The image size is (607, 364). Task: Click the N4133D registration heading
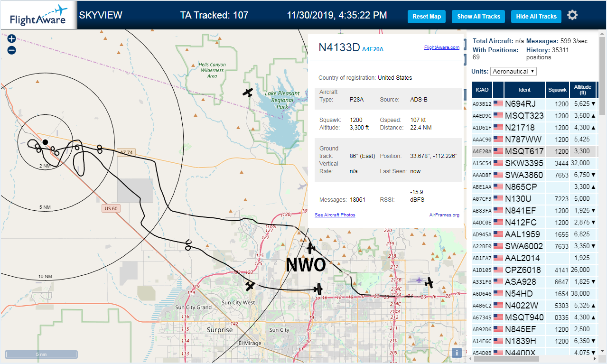(339, 47)
